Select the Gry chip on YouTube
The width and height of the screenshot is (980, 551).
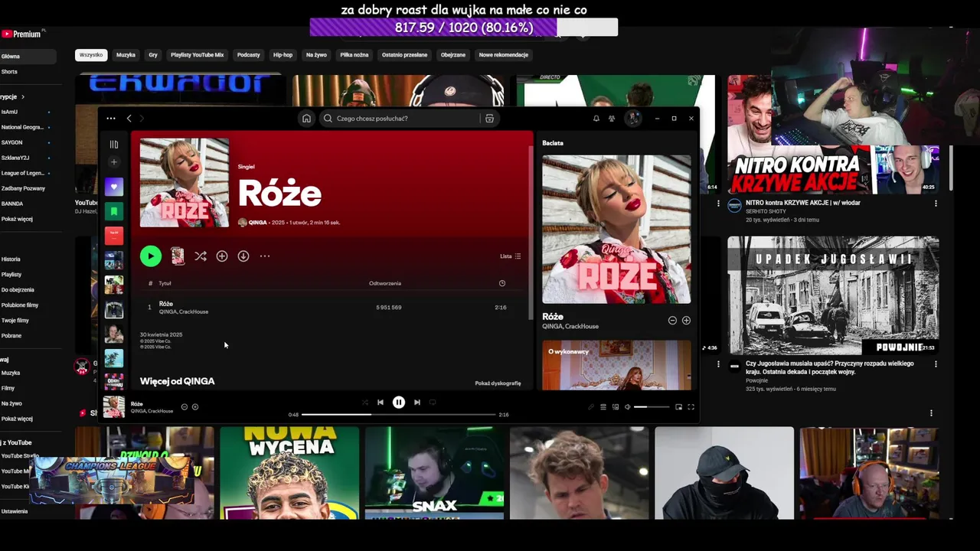point(153,55)
